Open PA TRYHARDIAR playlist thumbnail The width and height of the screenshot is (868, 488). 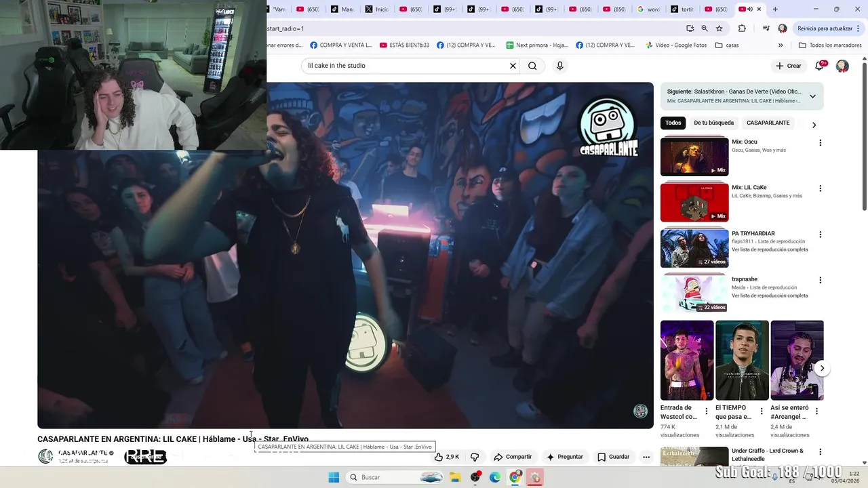point(694,248)
